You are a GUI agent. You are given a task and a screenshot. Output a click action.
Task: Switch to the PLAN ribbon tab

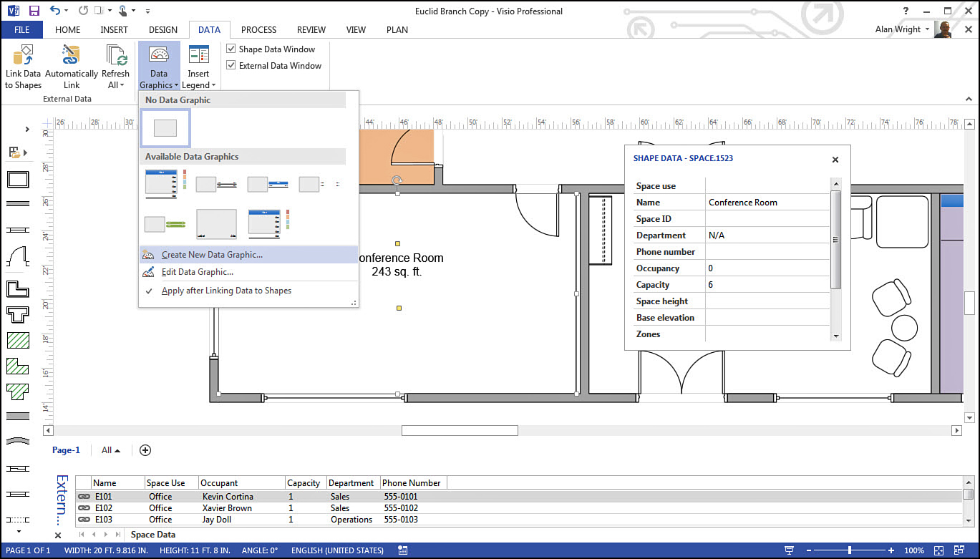tap(397, 30)
